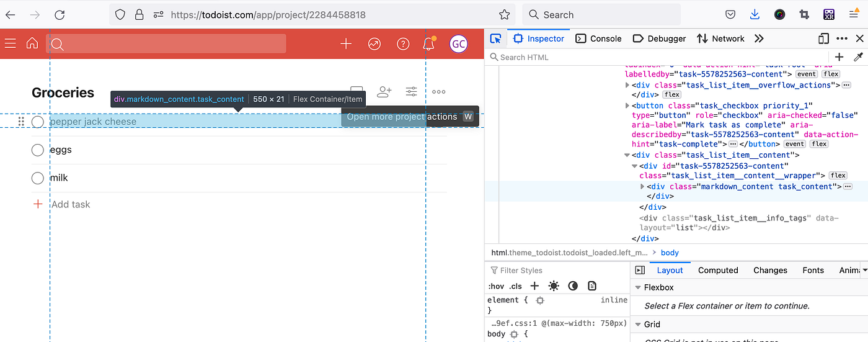Switch to the Inspector tab
The image size is (868, 342).
539,38
